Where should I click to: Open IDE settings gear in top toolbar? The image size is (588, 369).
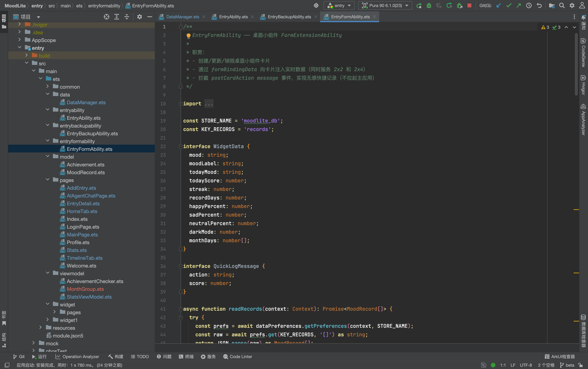[572, 6]
